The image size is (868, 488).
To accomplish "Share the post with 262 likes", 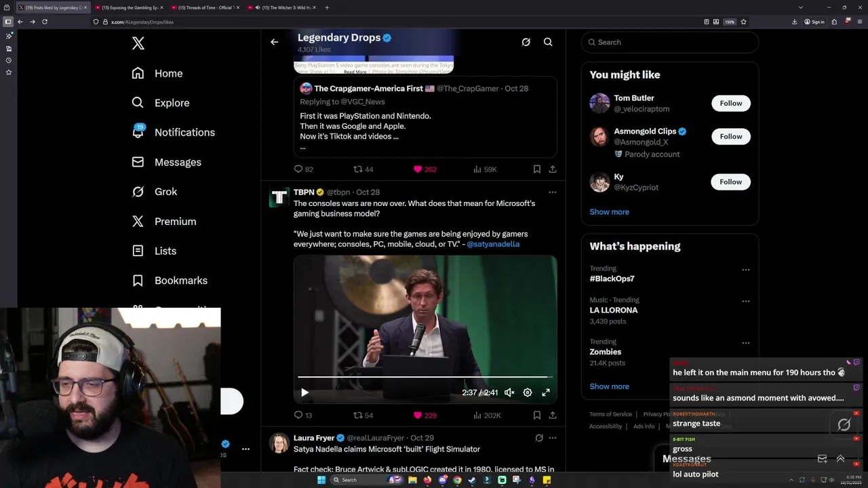I will click(x=553, y=169).
